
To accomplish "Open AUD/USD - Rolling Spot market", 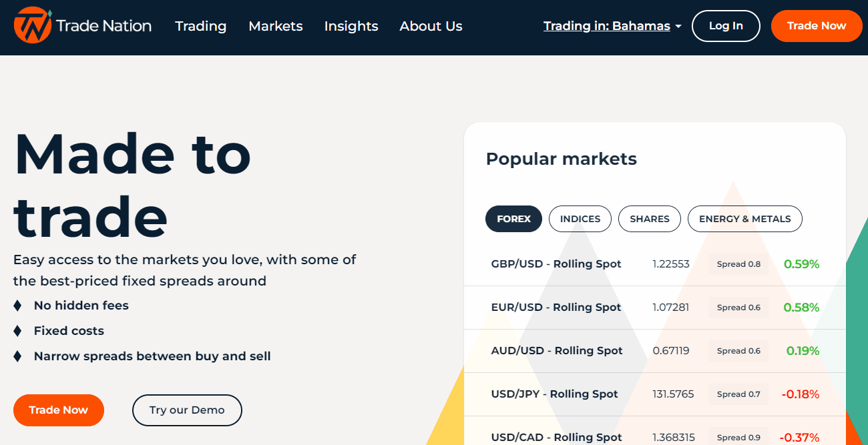I will 557,351.
